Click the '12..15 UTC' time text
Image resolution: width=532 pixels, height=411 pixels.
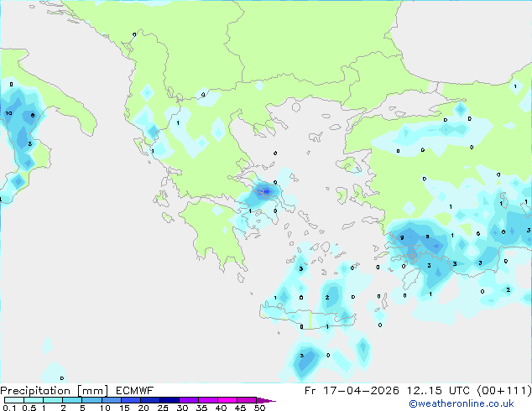[439, 391]
